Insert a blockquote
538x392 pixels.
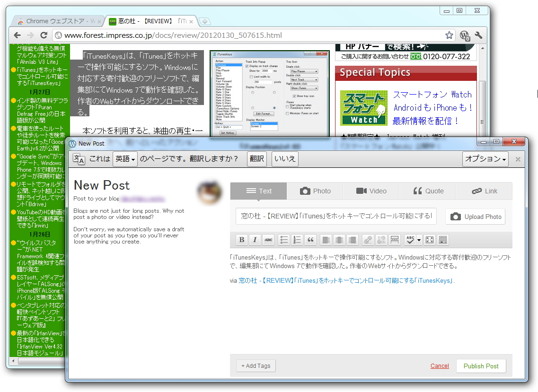[x=310, y=240]
